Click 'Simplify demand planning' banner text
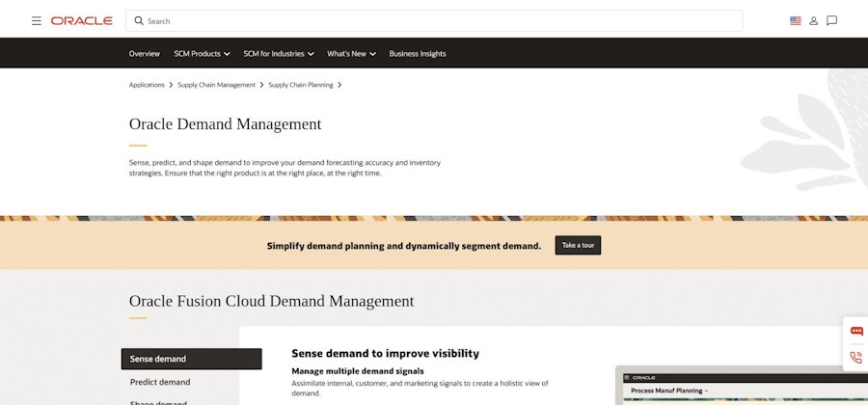This screenshot has width=868, height=405. pos(404,246)
